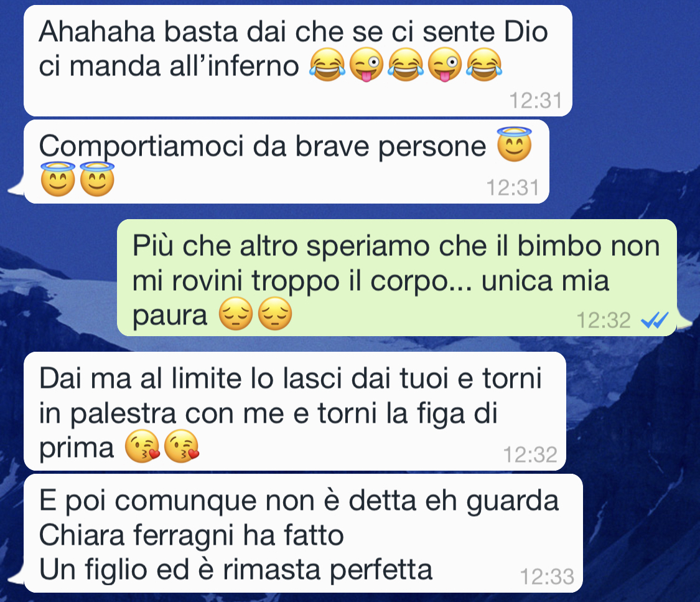Screen dimensions: 700x602
Task: Select the 'Ahahaha basta dai' message bubble
Action: (298, 61)
